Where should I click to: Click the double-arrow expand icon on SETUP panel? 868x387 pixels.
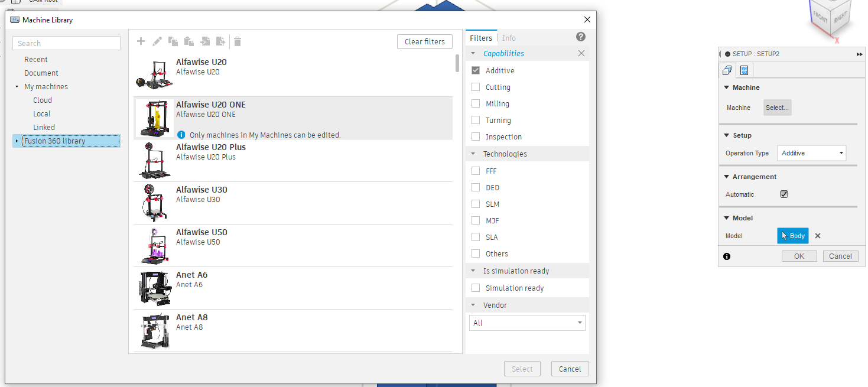click(859, 54)
